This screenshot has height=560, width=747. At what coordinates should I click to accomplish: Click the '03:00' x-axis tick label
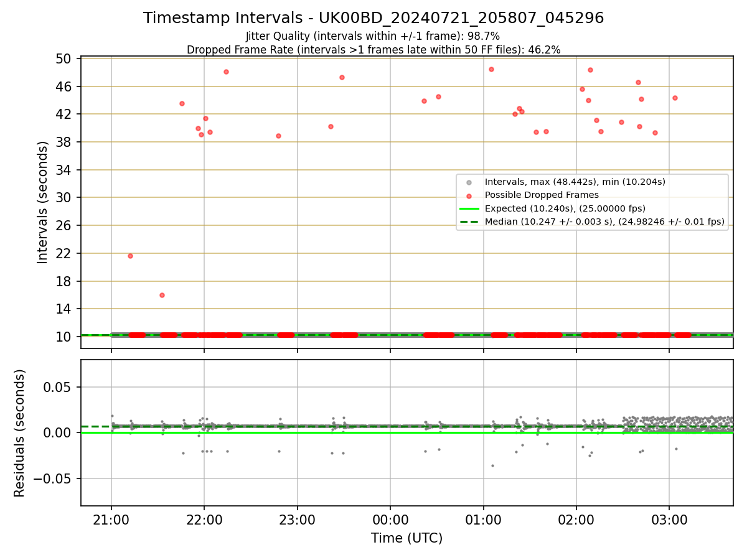pyautogui.click(x=669, y=520)
